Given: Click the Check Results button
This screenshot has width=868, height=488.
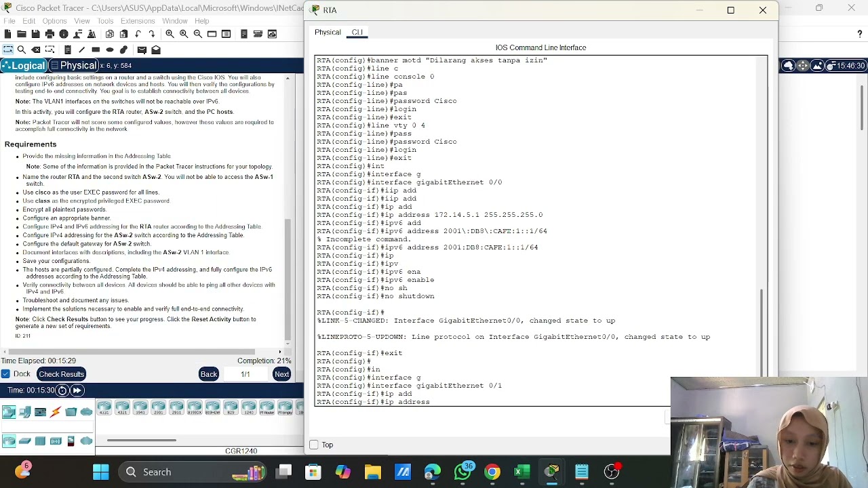Looking at the screenshot, I should coord(61,374).
